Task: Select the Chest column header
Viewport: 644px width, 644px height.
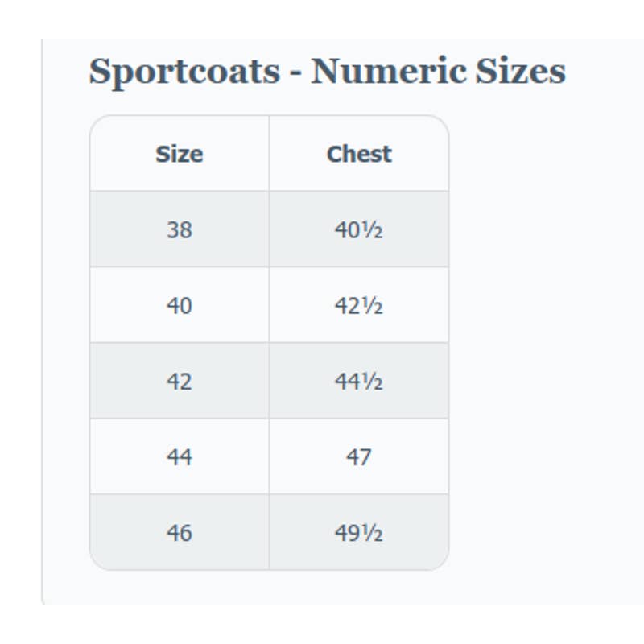Action: [x=359, y=153]
